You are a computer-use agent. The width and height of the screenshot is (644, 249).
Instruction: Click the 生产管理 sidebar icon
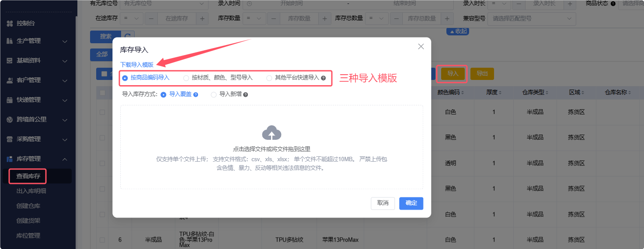(x=10, y=41)
